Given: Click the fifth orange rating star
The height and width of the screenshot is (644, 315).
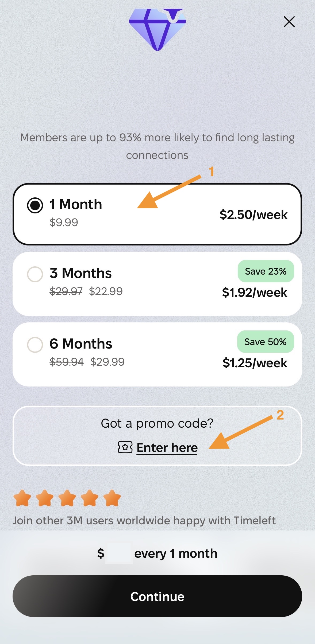Looking at the screenshot, I should pyautogui.click(x=112, y=498).
